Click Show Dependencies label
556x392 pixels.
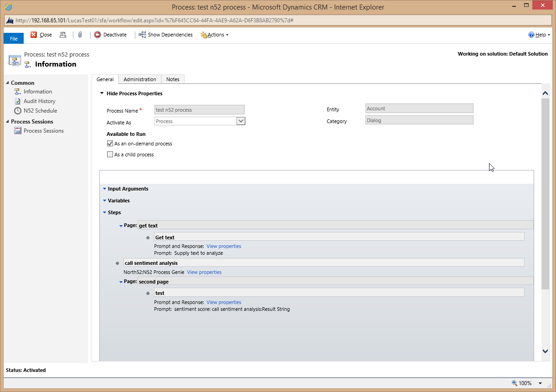tap(170, 35)
